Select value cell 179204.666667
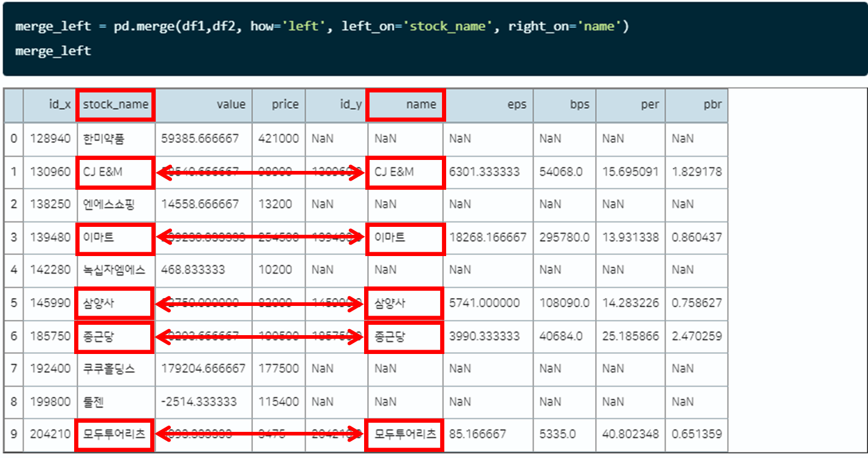The width and height of the screenshot is (868, 458). pos(204,369)
